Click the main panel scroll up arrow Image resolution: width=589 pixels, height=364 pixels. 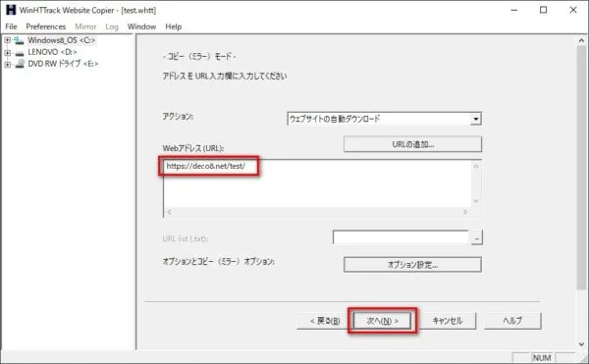pyautogui.click(x=581, y=40)
